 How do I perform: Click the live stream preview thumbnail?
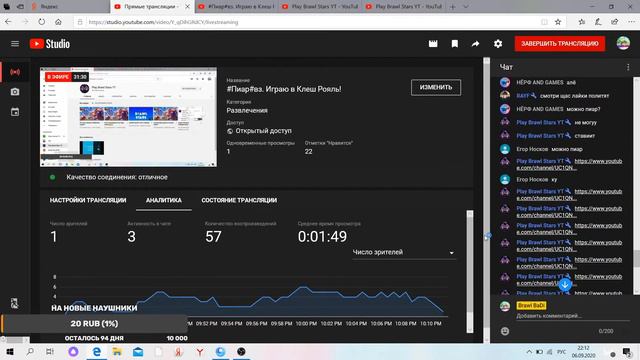128,117
